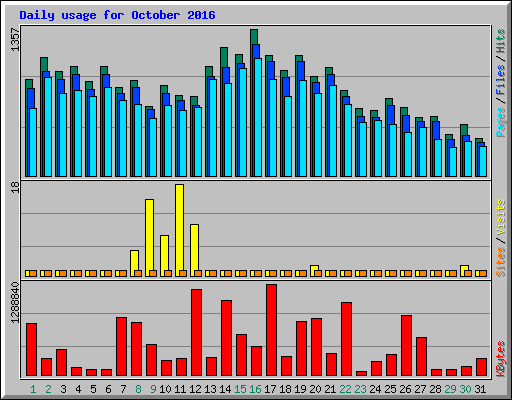Click the cyan pages bar above day 31
Image resolution: width=512 pixels, height=400 pixels.
pos(483,161)
